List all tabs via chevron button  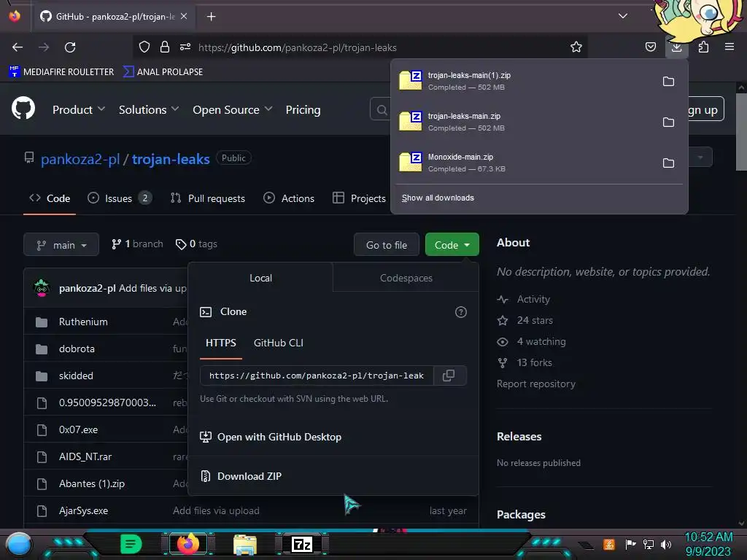623,16
